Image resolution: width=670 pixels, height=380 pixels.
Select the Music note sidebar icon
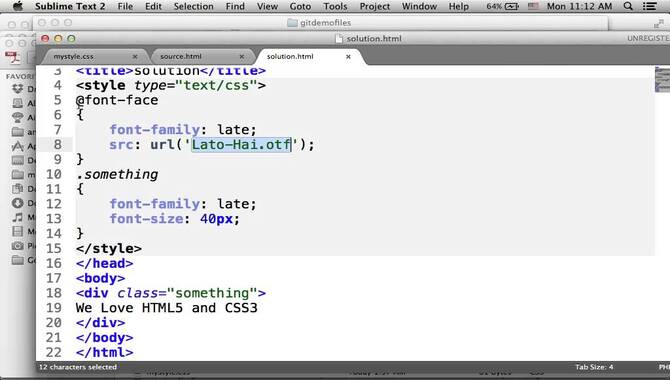tap(18, 217)
